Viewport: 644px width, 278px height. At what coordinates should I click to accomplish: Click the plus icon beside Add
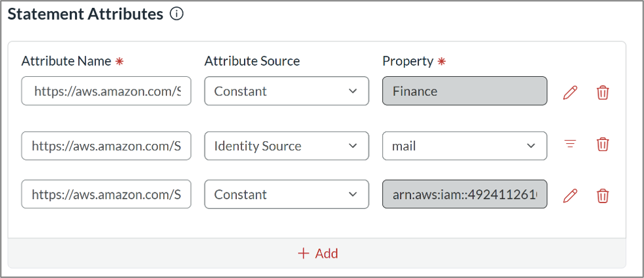coord(303,254)
